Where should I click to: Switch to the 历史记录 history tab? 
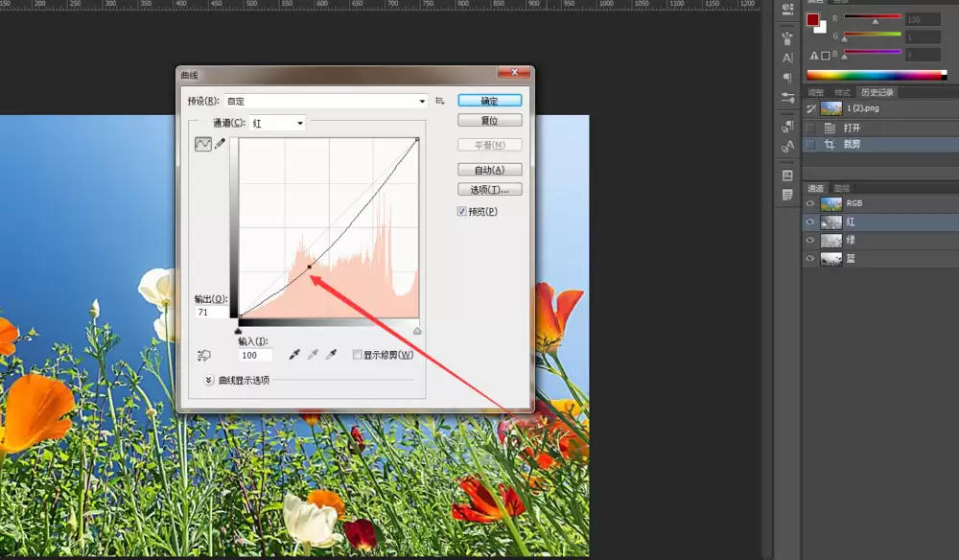click(x=877, y=92)
